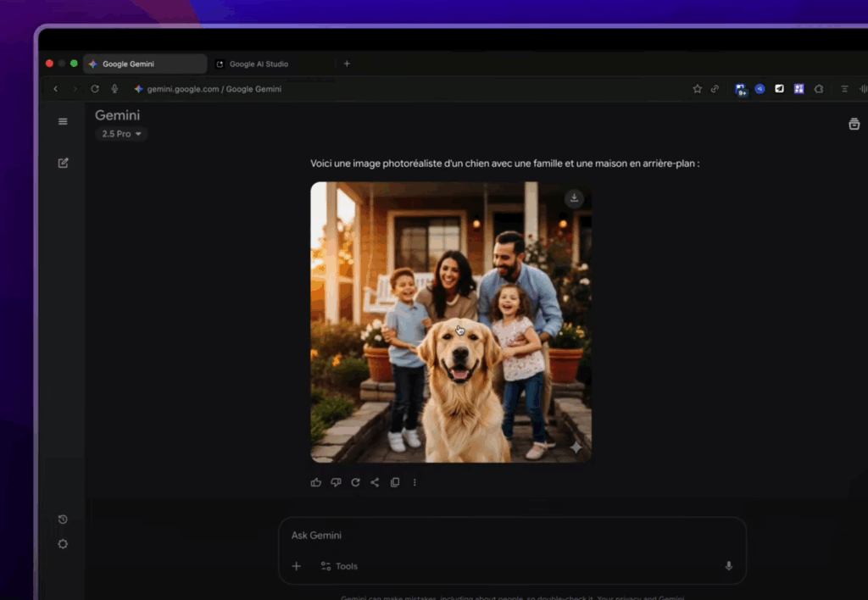
Task: Reload the page from the browser toolbar
Action: pos(95,89)
